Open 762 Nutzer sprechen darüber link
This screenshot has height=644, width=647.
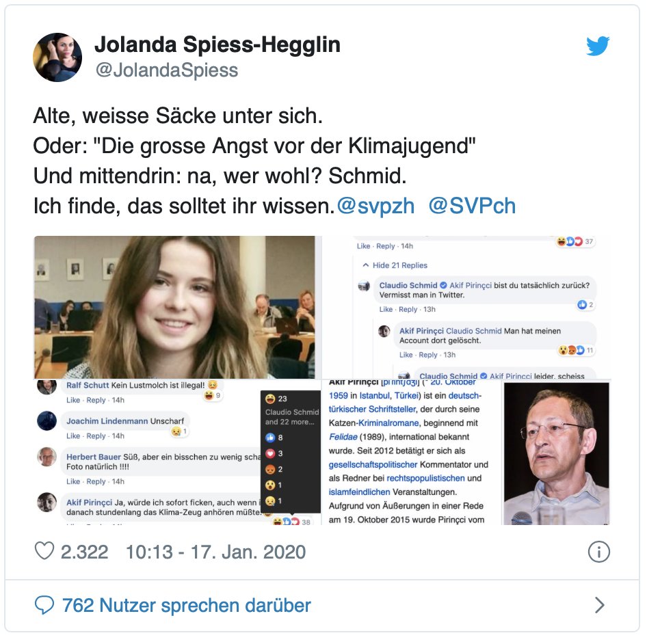[x=187, y=605]
